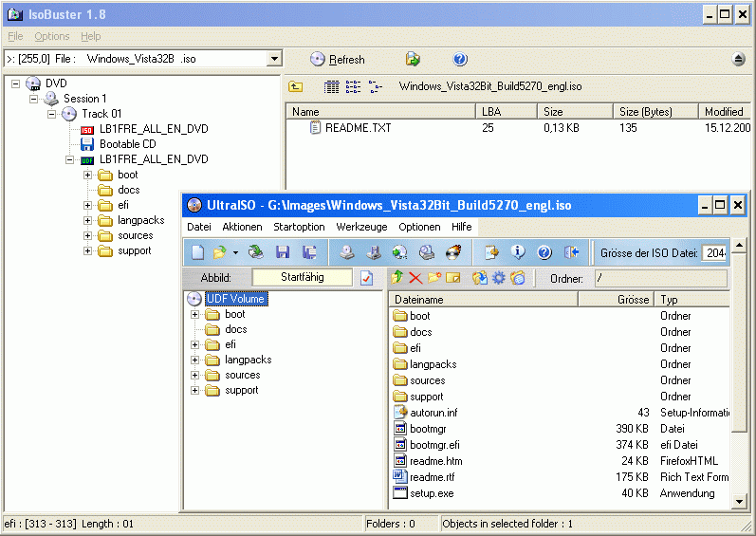Screen dimensions: 756x536
Task: Expand the sources folder in IsoBuster tree
Action: point(88,235)
